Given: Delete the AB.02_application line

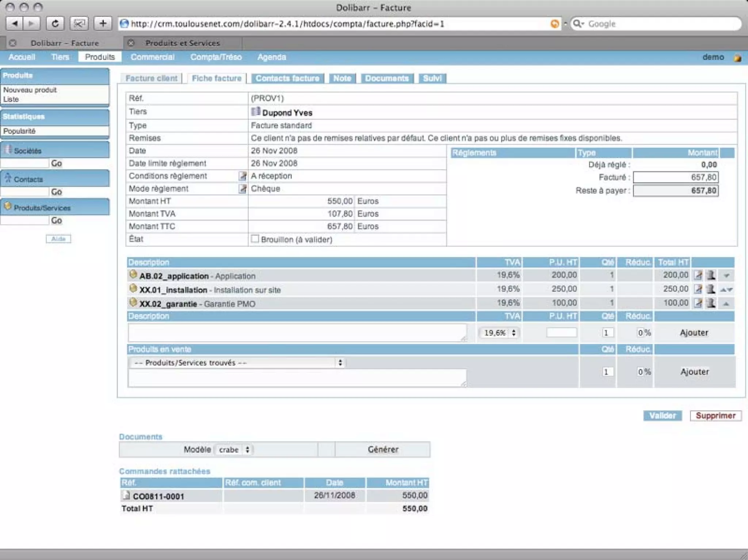Looking at the screenshot, I should 711,275.
